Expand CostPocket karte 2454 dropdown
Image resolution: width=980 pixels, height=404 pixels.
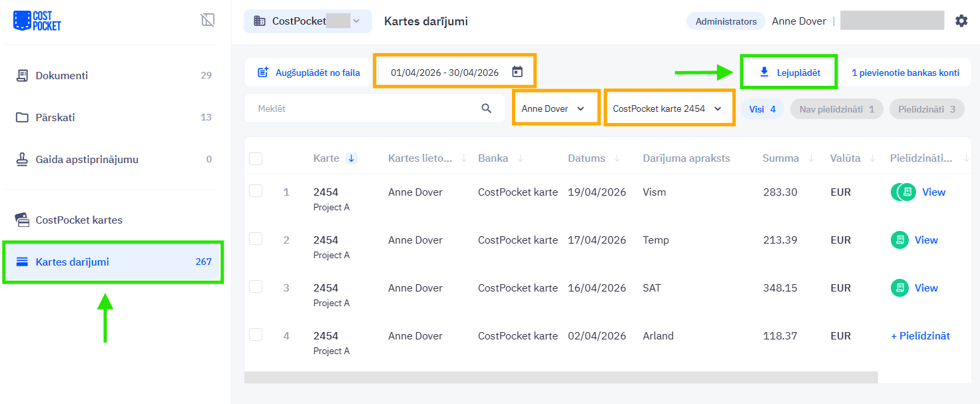(x=667, y=108)
